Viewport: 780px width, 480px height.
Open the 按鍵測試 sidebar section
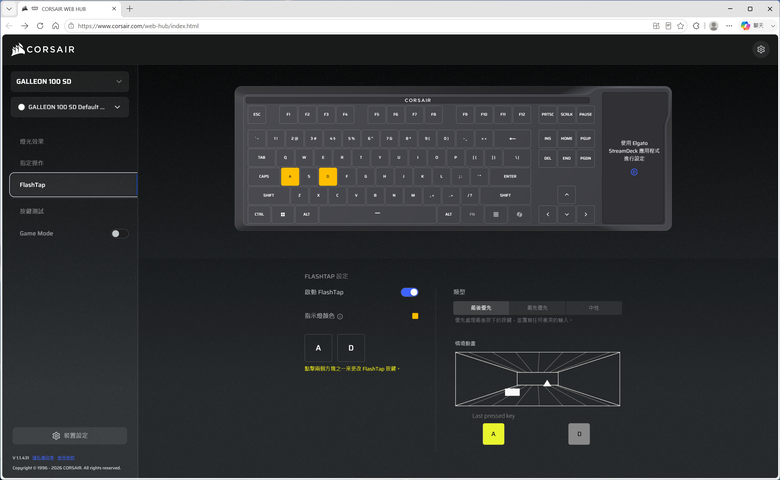32,211
